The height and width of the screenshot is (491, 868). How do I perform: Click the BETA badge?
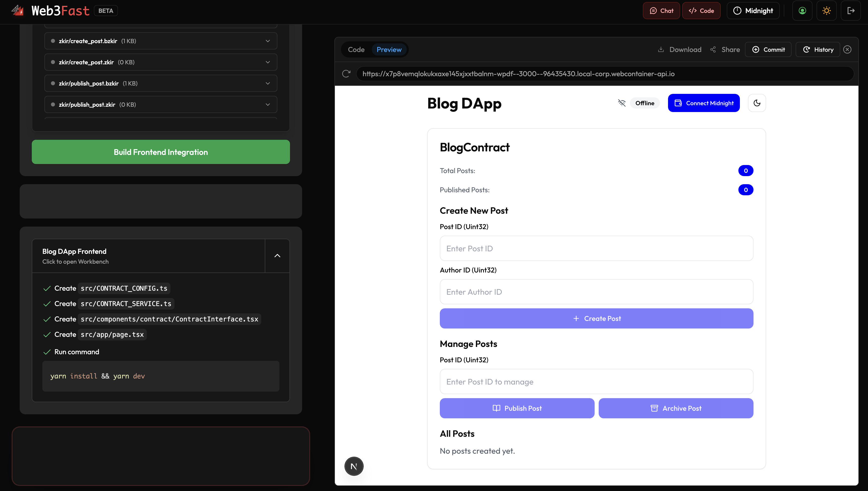click(106, 11)
